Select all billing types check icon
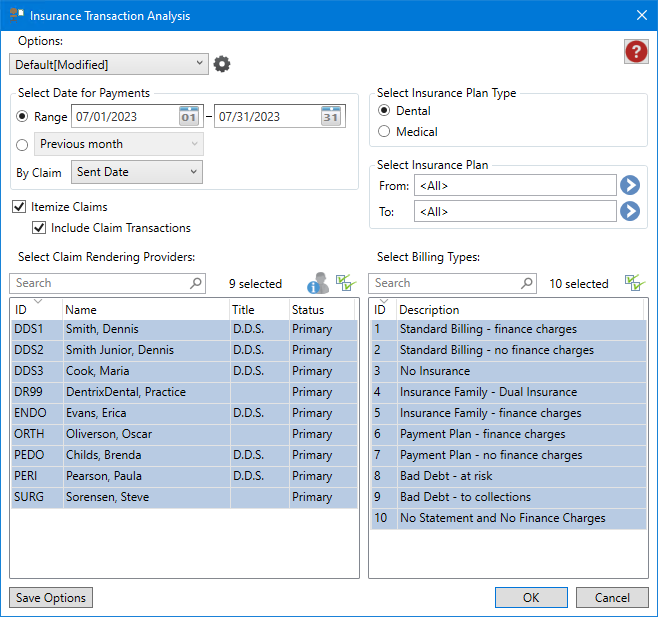Image resolution: width=658 pixels, height=617 pixels. 635,283
